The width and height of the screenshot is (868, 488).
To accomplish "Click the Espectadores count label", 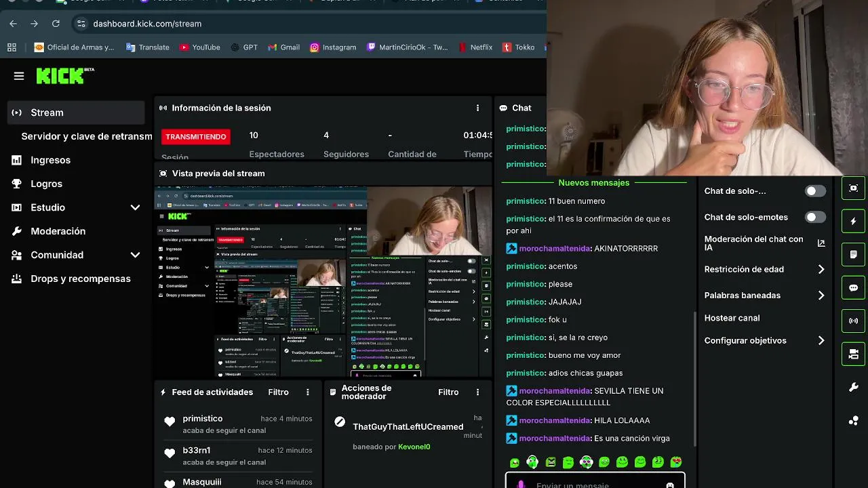I will pos(277,155).
